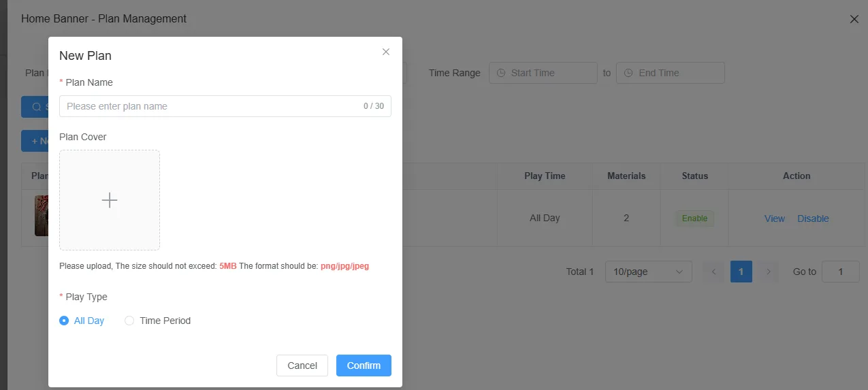Image resolution: width=868 pixels, height=390 pixels.
Task: Click the Plan Cover label
Action: (83, 137)
